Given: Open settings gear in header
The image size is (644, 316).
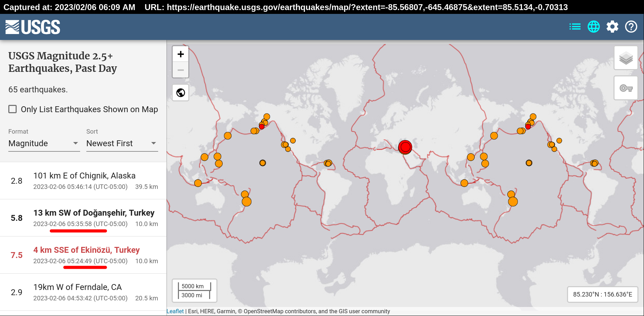Looking at the screenshot, I should tap(612, 27).
